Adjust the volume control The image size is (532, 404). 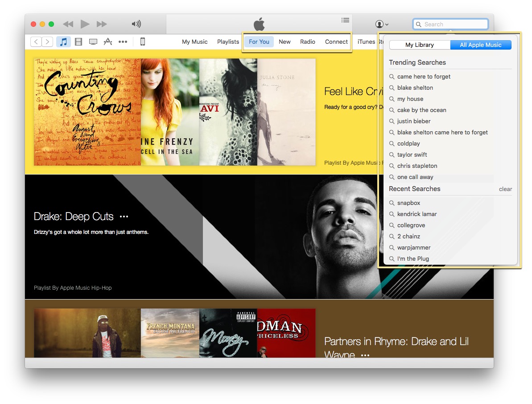tap(137, 24)
